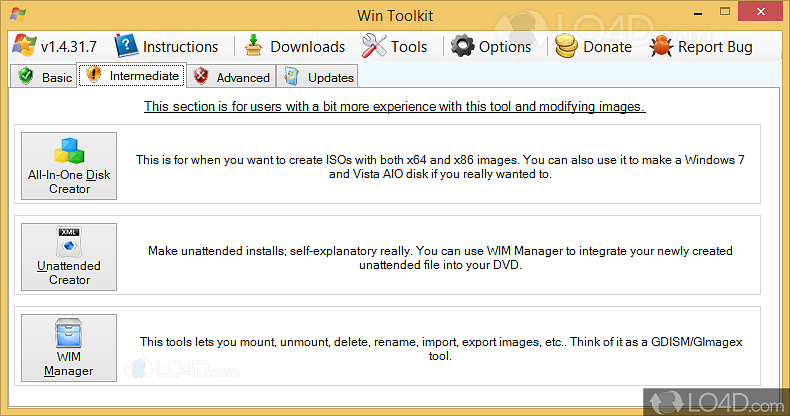This screenshot has height=416, width=790.
Task: Open the Instructions menu
Action: [167, 46]
